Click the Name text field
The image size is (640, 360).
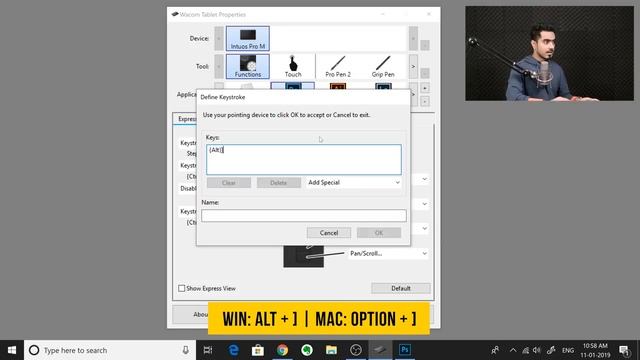304,216
